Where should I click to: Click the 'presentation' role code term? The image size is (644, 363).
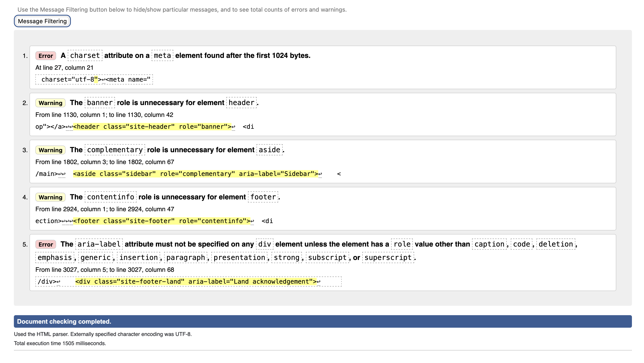click(x=239, y=257)
